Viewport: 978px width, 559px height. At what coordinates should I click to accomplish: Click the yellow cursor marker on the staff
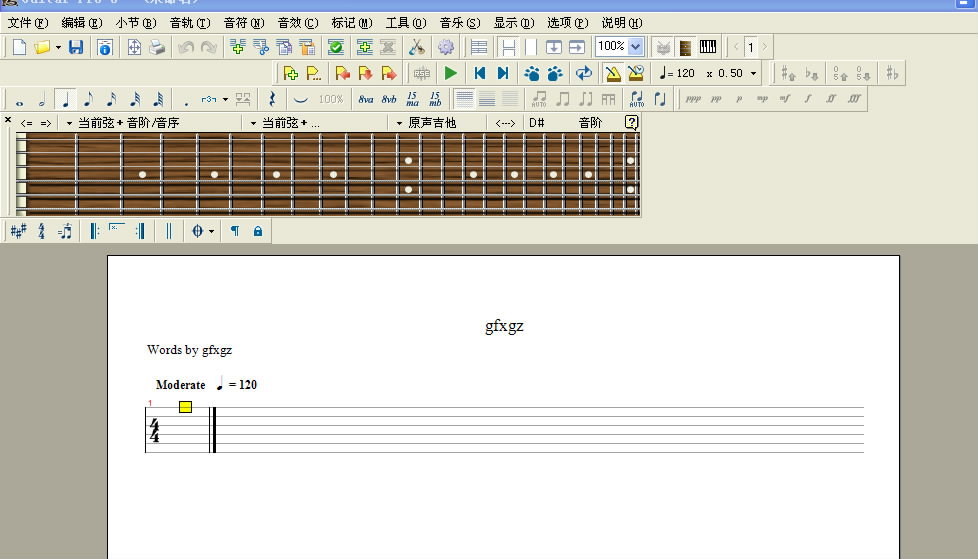click(185, 406)
